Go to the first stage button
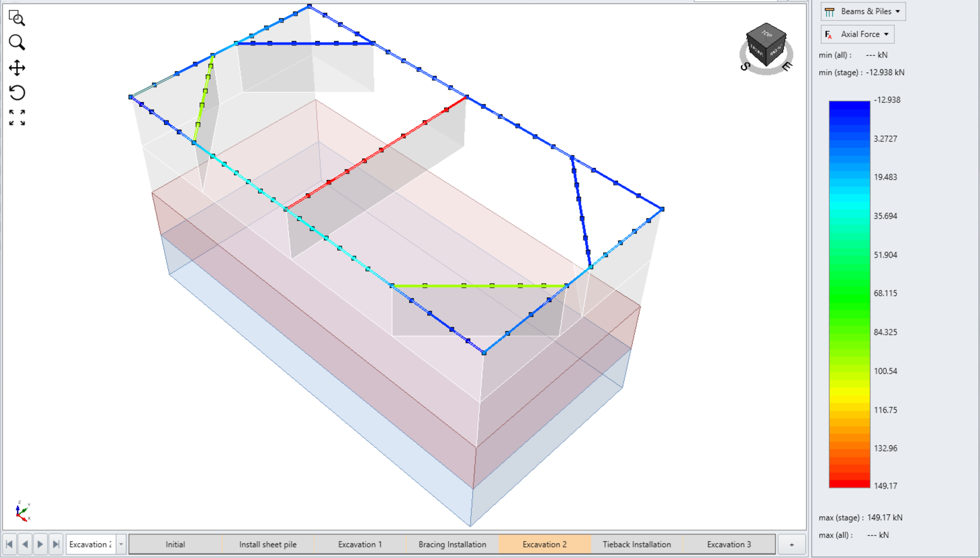 (x=10, y=544)
